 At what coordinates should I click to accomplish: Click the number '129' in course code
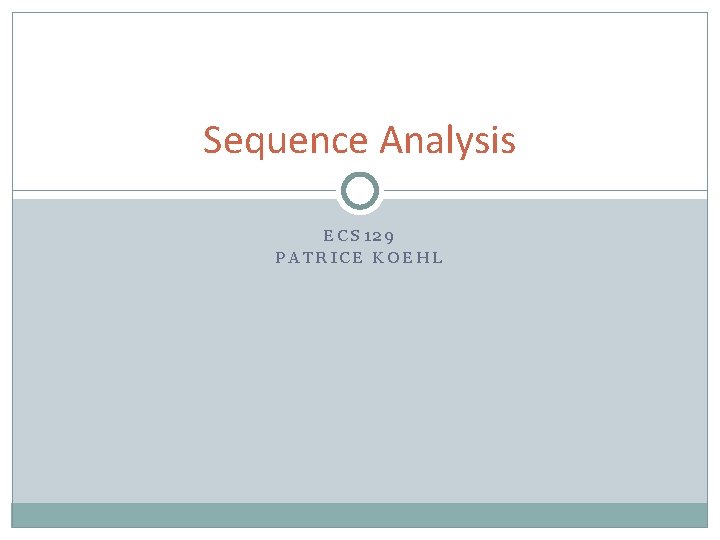[379, 236]
